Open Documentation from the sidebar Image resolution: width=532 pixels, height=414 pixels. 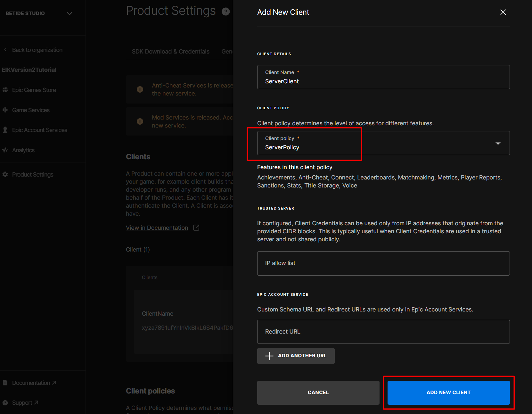tap(31, 383)
